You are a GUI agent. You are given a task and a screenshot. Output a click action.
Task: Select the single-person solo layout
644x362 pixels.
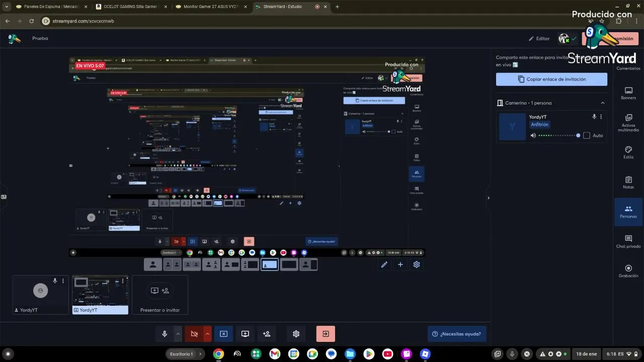pos(152,264)
